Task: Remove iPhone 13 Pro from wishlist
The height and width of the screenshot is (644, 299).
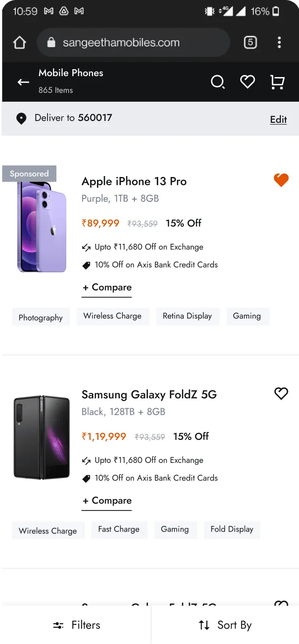Action: tap(281, 180)
